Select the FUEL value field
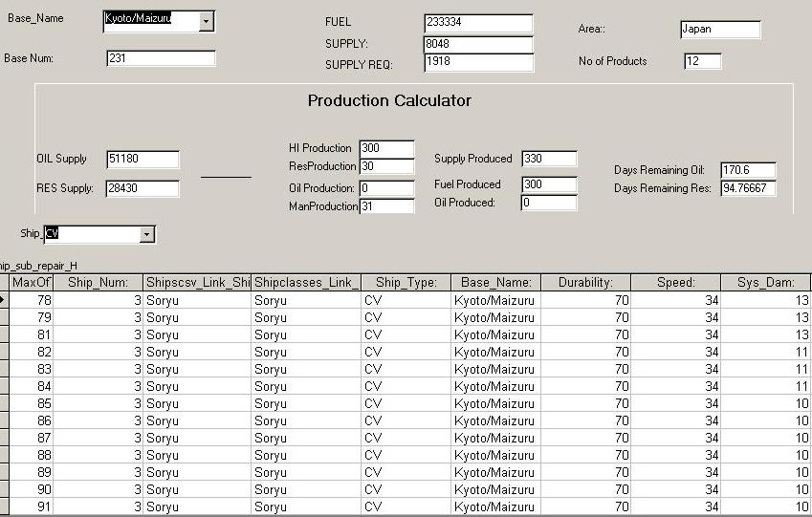Screen dimensions: 812x517 [x=478, y=24]
